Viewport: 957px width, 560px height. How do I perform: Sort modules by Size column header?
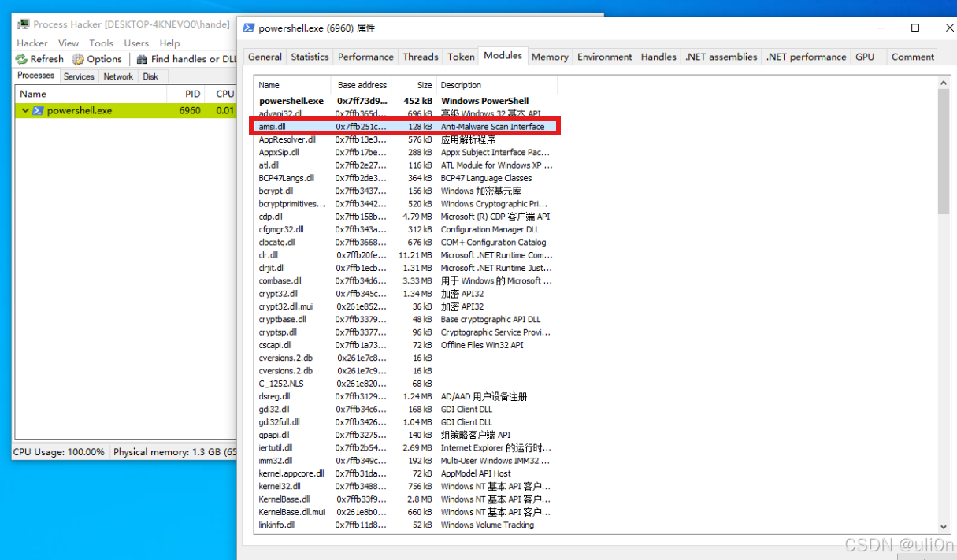414,85
